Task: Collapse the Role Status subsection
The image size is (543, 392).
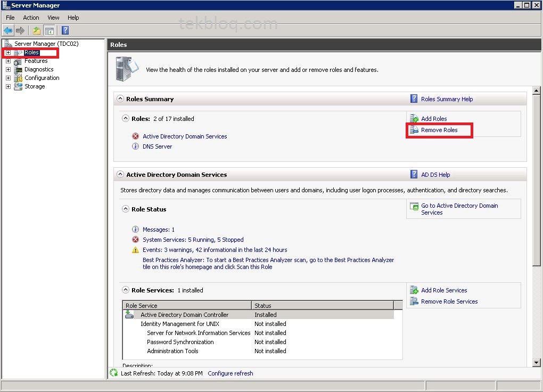Action: point(125,209)
